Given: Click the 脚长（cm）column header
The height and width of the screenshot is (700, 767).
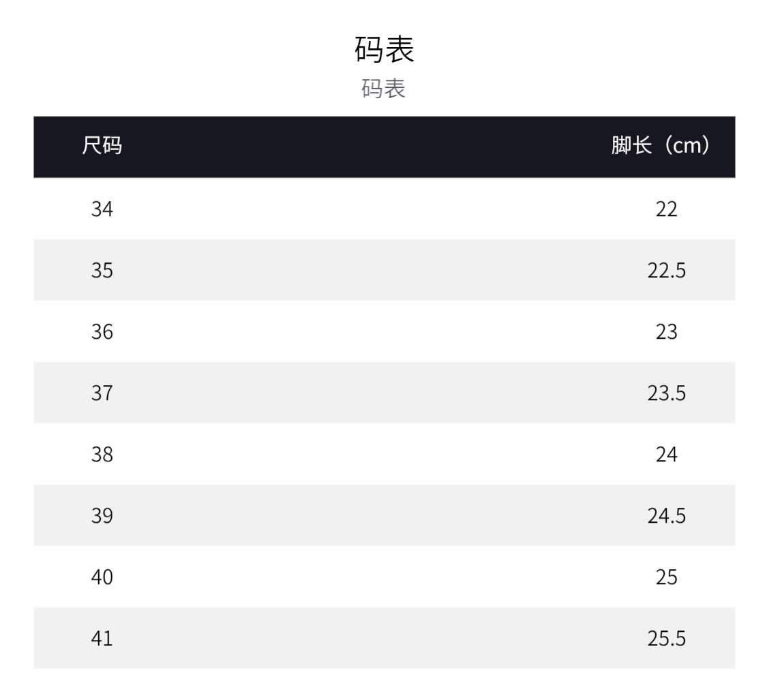Looking at the screenshot, I should pos(661,146).
